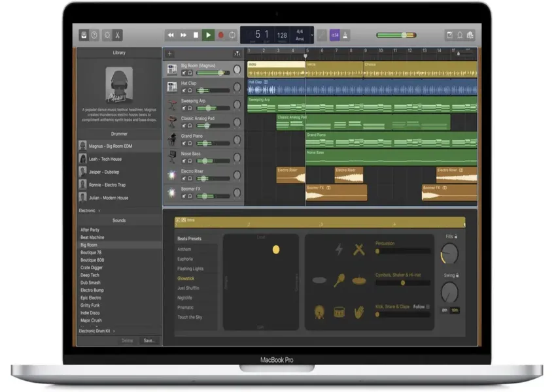Toggle the purple Count-in 1234 button
This screenshot has height=392, width=556.
coord(335,35)
